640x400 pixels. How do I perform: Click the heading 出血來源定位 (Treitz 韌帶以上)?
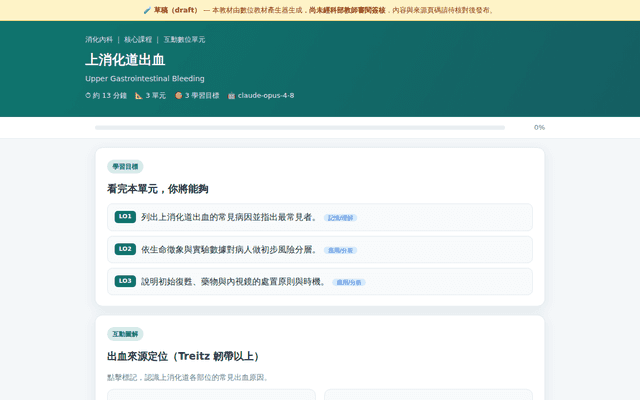(x=183, y=356)
